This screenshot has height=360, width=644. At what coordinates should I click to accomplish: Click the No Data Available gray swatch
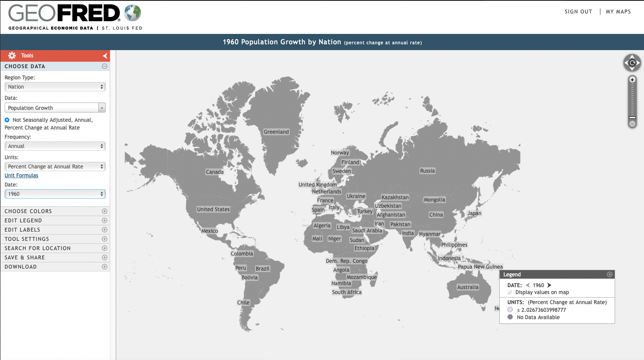[x=510, y=317]
